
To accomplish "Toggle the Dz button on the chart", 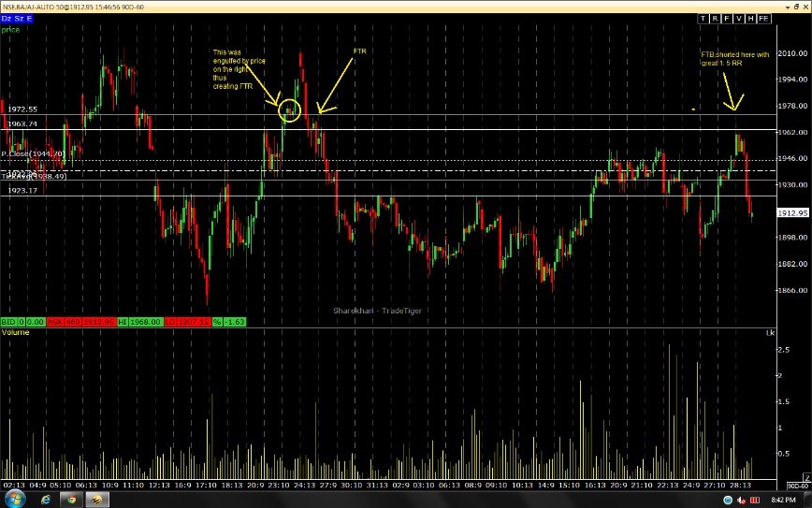I will click(x=7, y=19).
